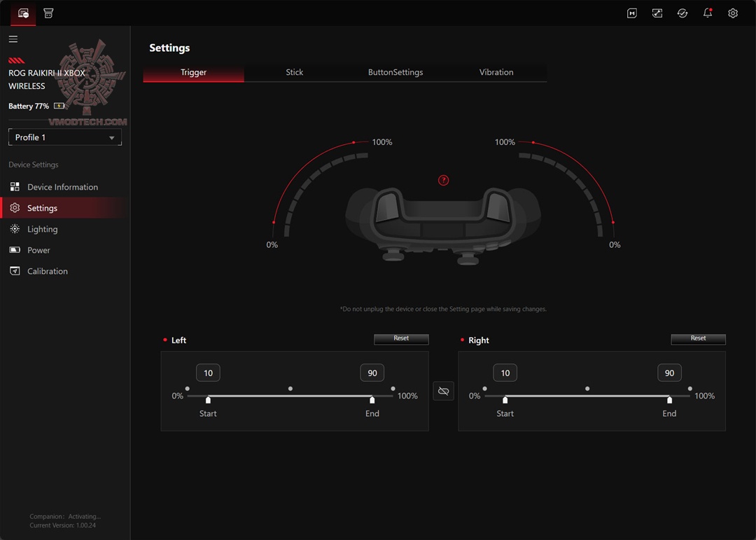Open the update sync icon in top bar
Viewport: 756px width, 540px height.
pos(682,13)
